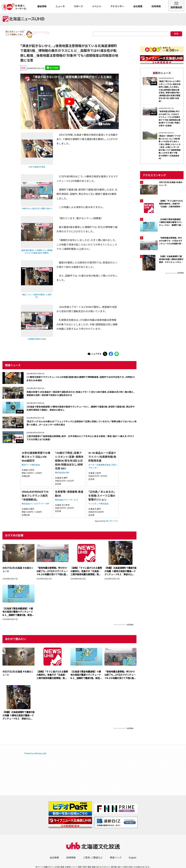Share the article on Facebook

point(111,354)
